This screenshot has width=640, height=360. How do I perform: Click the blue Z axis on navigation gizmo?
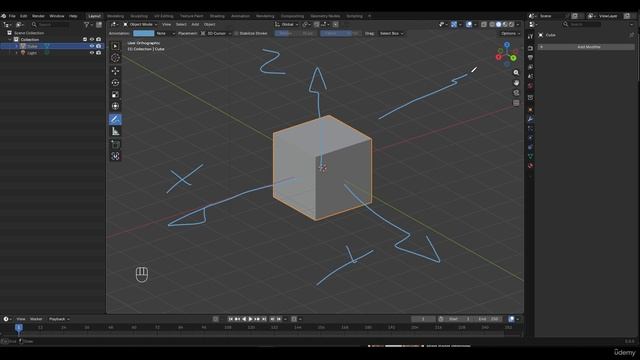(507, 45)
